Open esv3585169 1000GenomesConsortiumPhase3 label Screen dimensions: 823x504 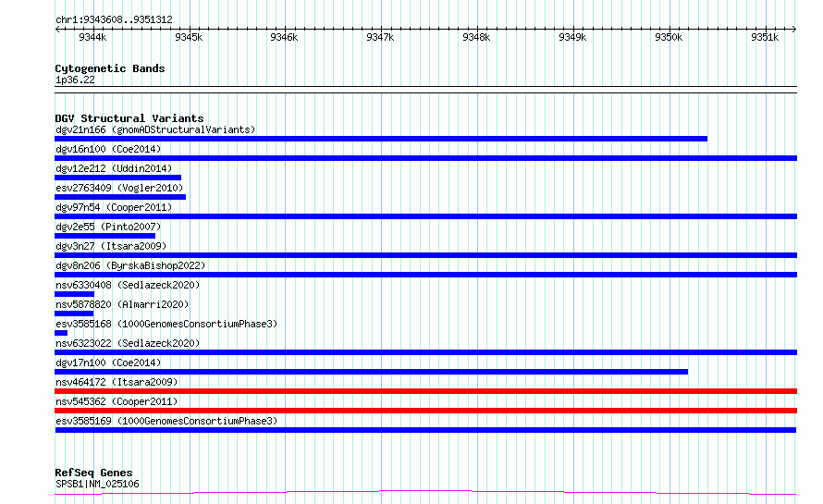click(166, 421)
